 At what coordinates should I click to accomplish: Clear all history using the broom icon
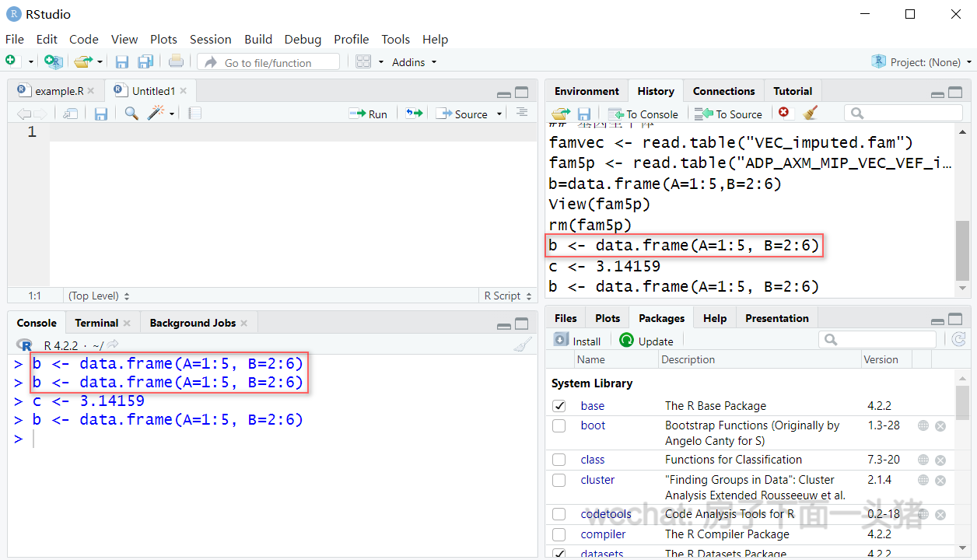[809, 113]
